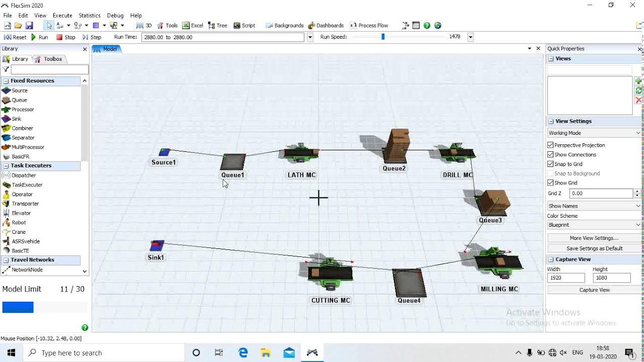The width and height of the screenshot is (644, 362).
Task: Open the Execute menu
Action: (x=62, y=16)
